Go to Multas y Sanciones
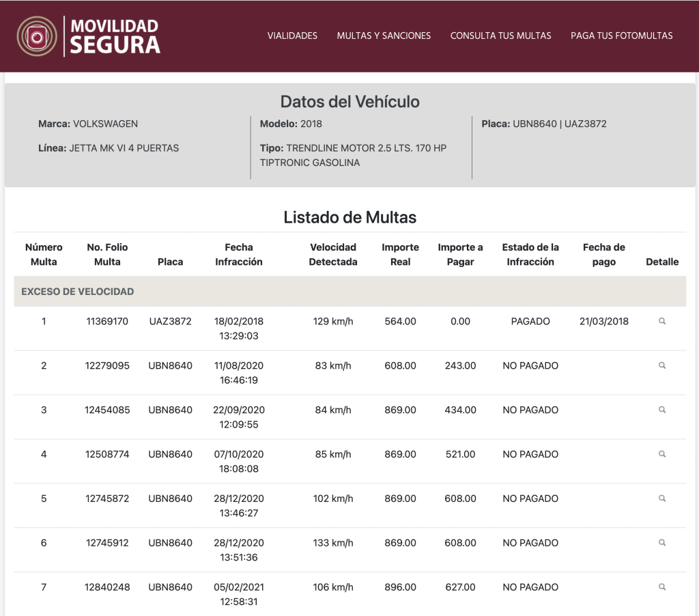This screenshot has height=616, width=699. coord(384,36)
